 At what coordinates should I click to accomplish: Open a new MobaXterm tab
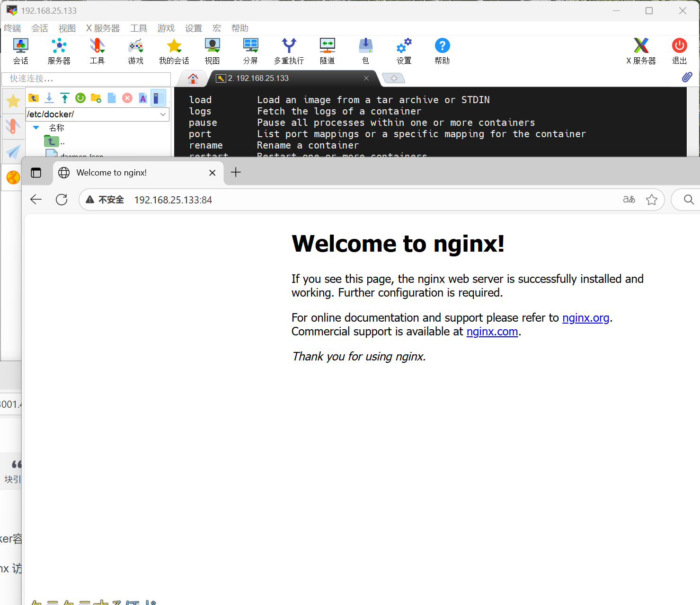(394, 78)
